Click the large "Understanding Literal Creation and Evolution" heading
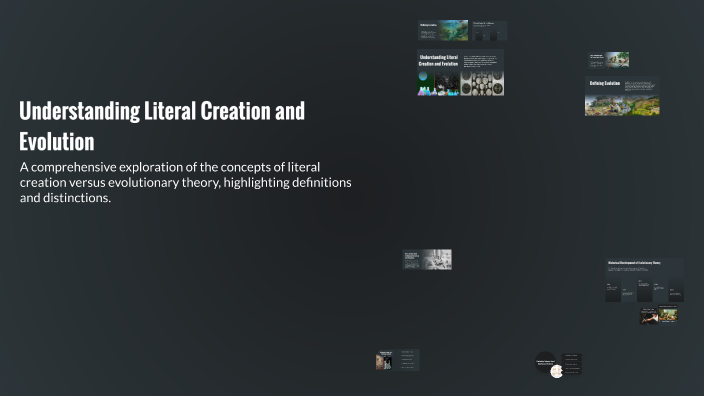The height and width of the screenshot is (396, 704). tap(162, 126)
